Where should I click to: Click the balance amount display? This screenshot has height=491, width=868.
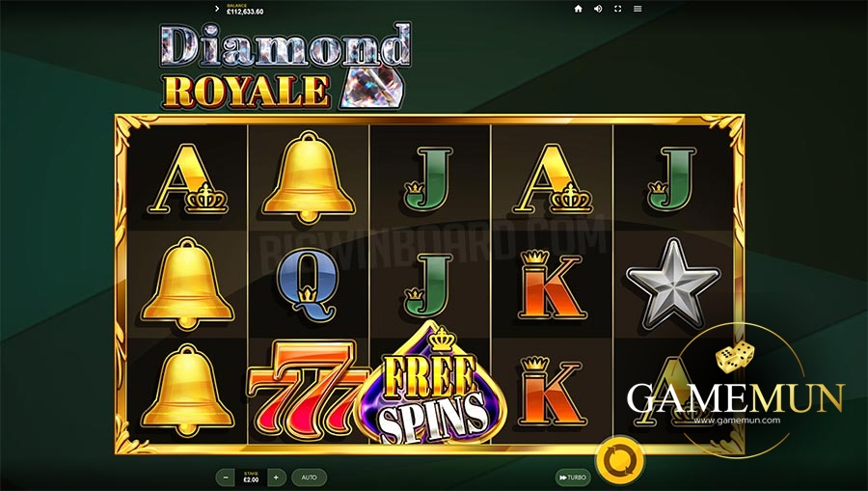(245, 10)
